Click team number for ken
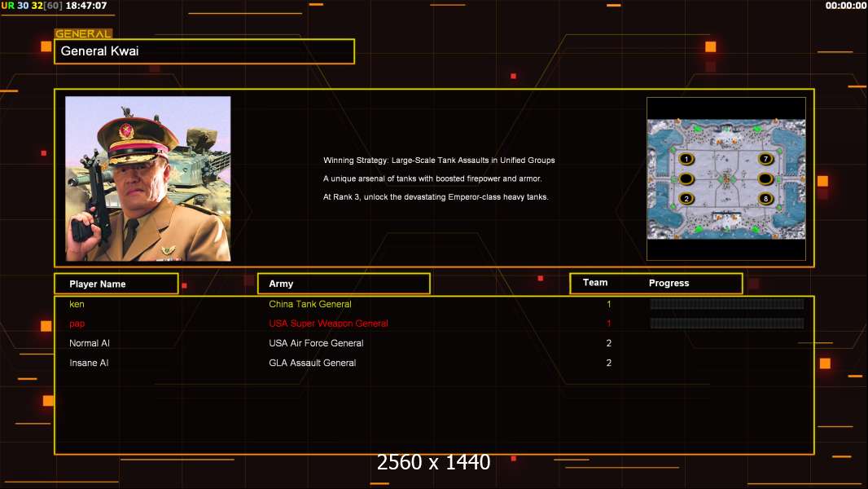This screenshot has height=489, width=868. click(609, 304)
